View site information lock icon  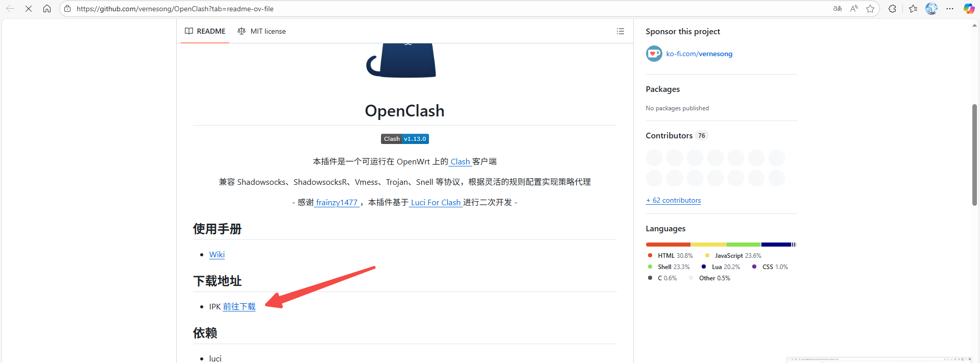coord(67,9)
